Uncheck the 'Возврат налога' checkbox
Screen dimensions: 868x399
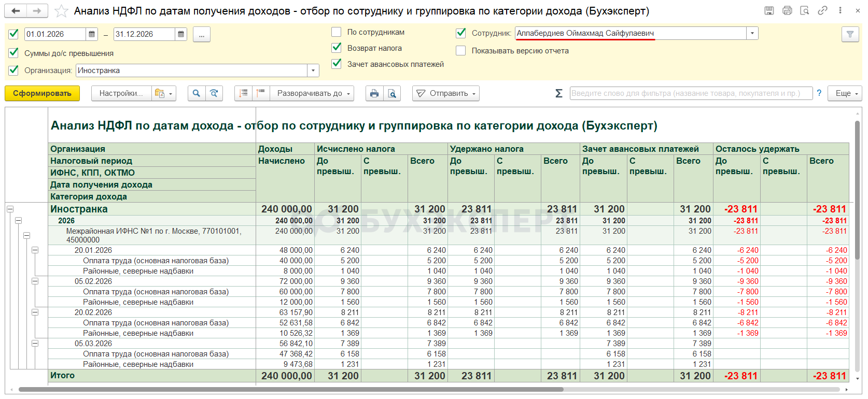coord(337,48)
